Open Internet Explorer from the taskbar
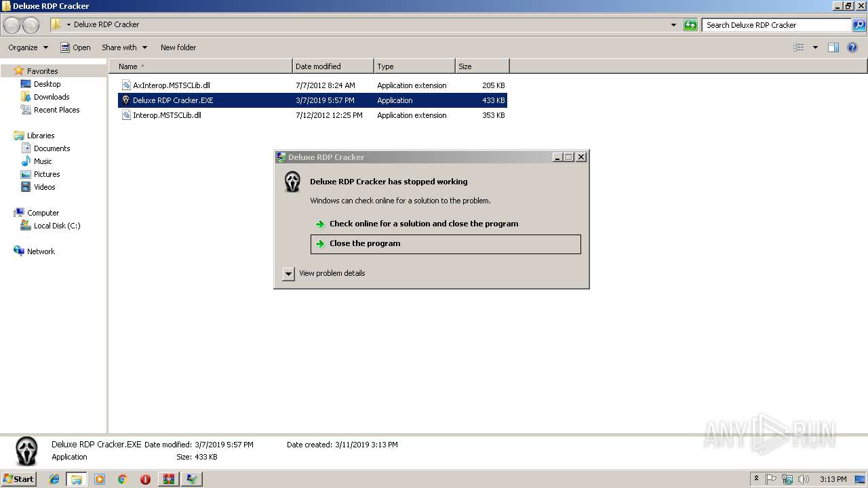The image size is (868, 488). [54, 479]
